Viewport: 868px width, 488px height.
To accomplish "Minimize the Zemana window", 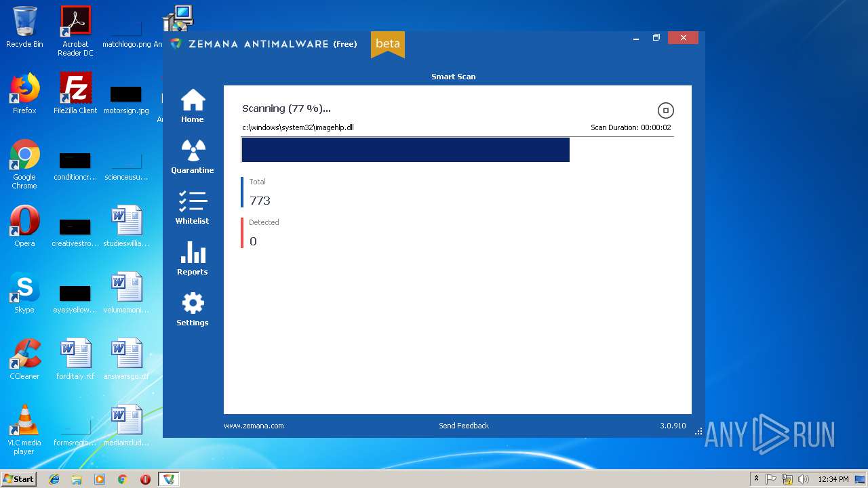I will (636, 38).
